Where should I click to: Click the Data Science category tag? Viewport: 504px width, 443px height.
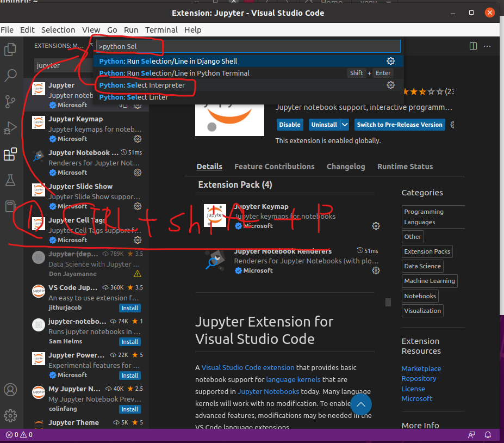(x=422, y=266)
